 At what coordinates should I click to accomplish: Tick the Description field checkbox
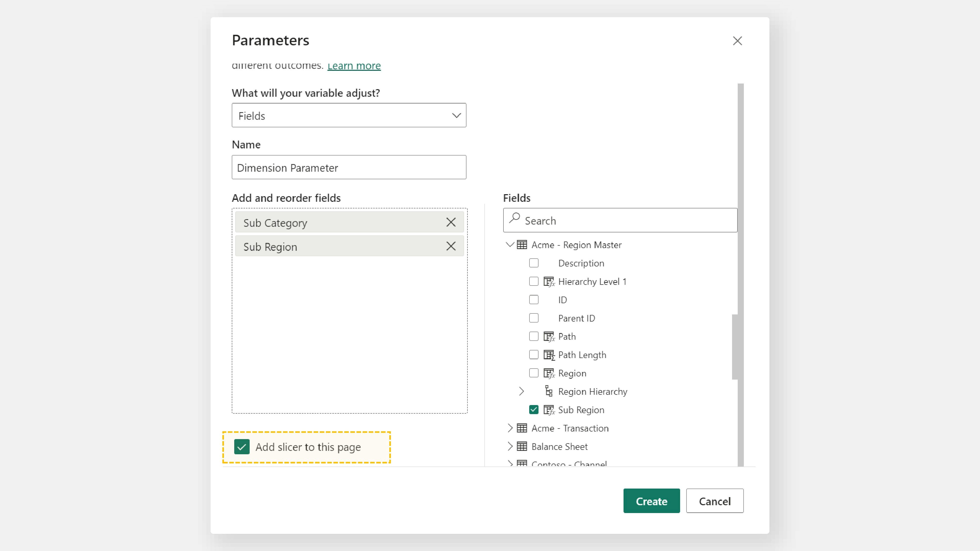[534, 263]
